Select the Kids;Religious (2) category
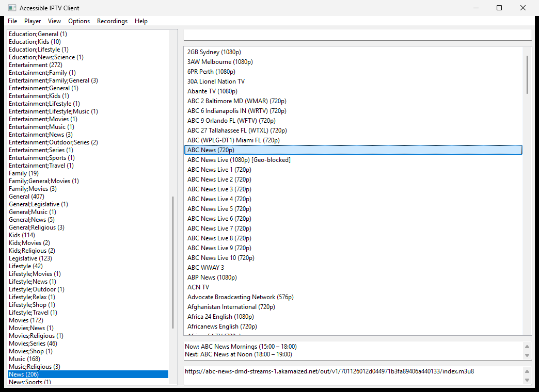The height and width of the screenshot is (392, 539). coord(88,251)
